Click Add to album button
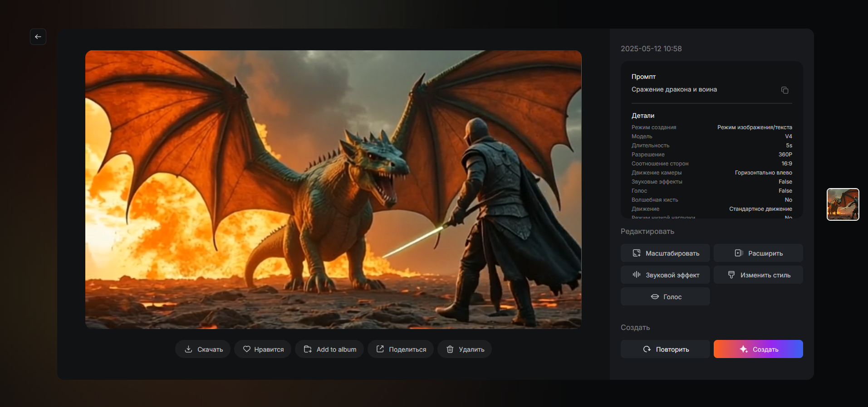The image size is (868, 407). 329,349
